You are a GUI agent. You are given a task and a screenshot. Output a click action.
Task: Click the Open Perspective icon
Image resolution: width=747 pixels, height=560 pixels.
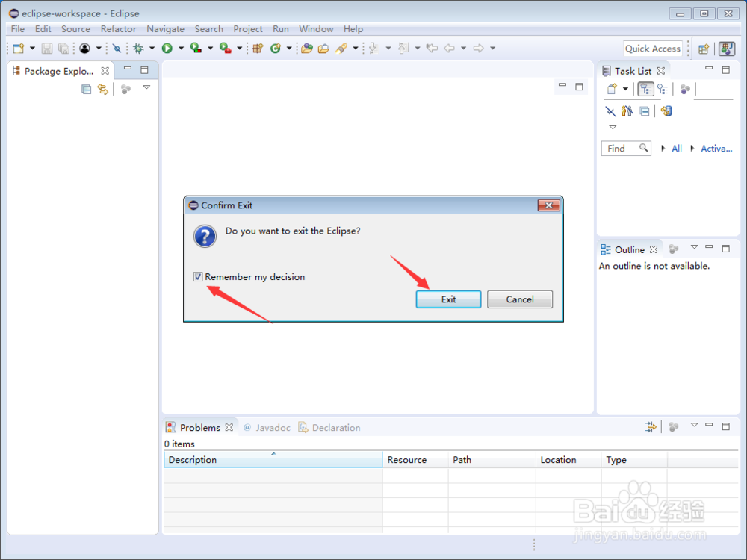[x=704, y=49]
